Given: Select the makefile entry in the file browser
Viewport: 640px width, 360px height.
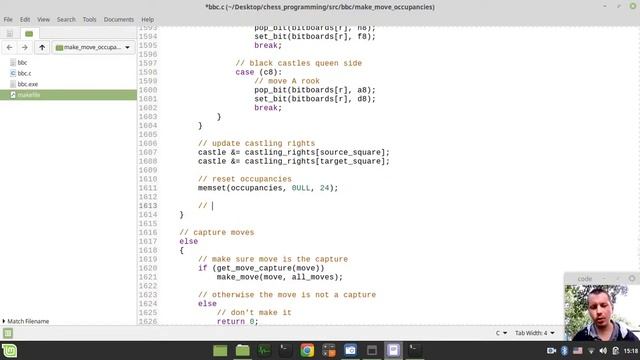Looking at the screenshot, I should click(68, 95).
